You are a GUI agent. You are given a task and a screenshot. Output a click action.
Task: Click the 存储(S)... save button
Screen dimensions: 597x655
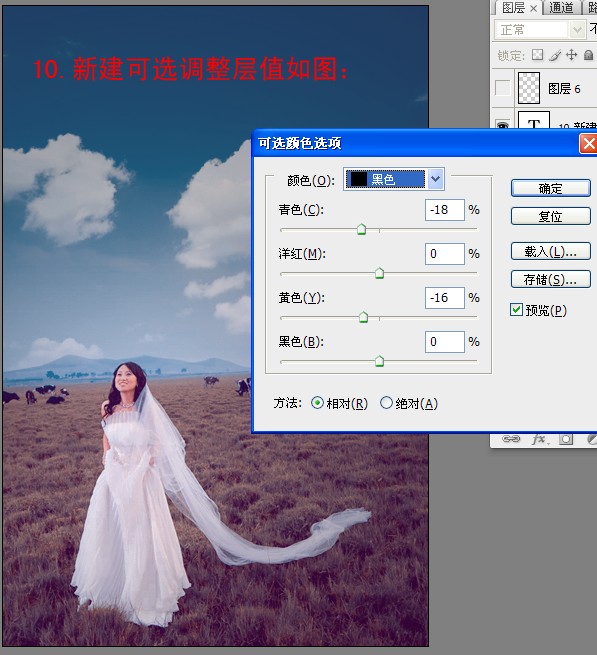point(551,279)
